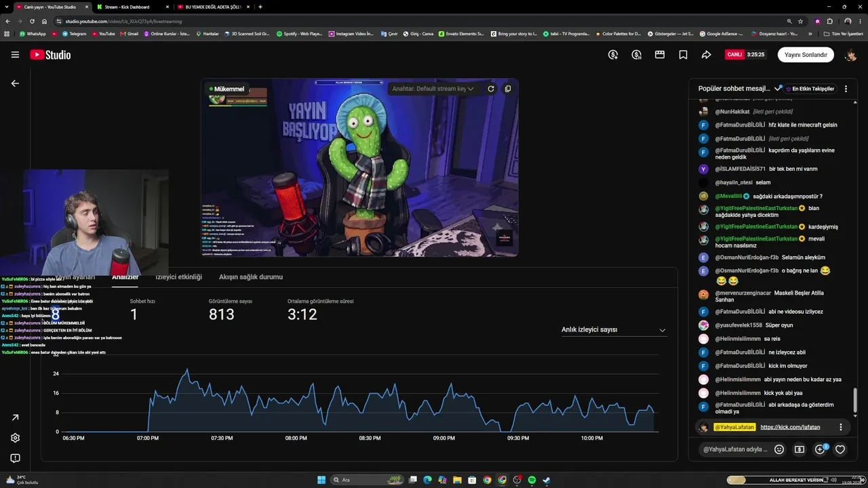
Task: Open the YouTube Studio hamburger menu
Action: pyautogui.click(x=15, y=55)
